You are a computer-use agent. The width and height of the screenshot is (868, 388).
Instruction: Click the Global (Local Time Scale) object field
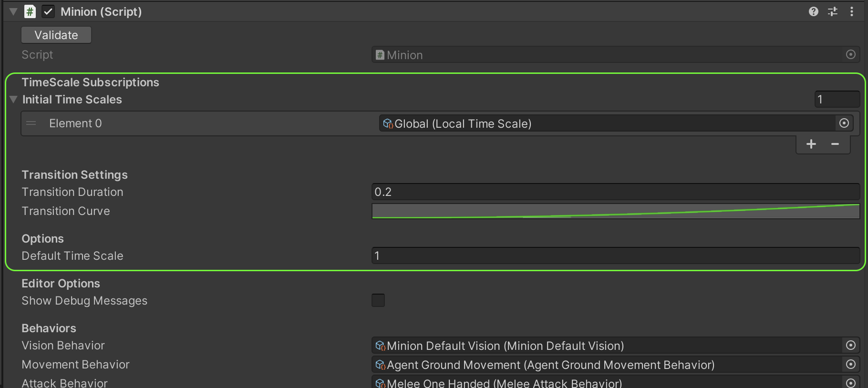click(606, 124)
